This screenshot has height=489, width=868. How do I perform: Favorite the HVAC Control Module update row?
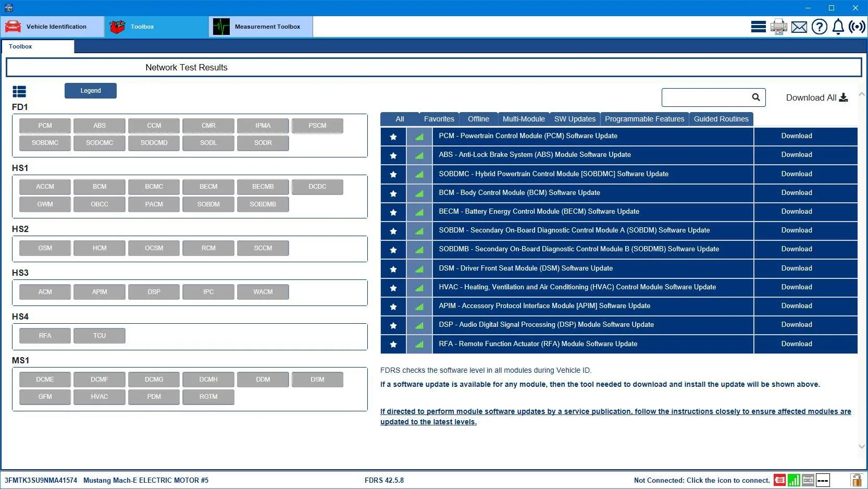393,288
